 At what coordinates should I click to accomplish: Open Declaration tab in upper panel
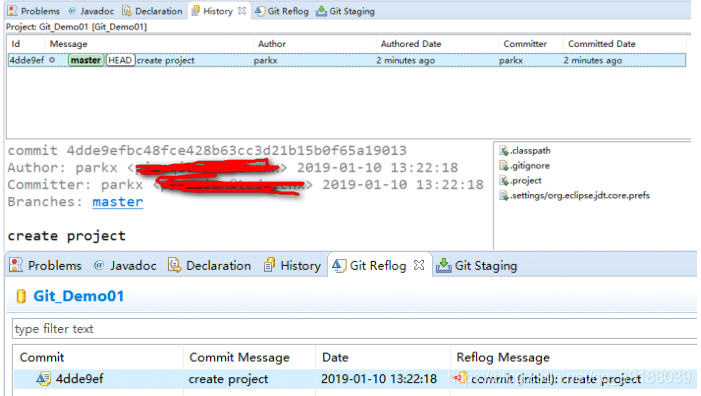(152, 11)
